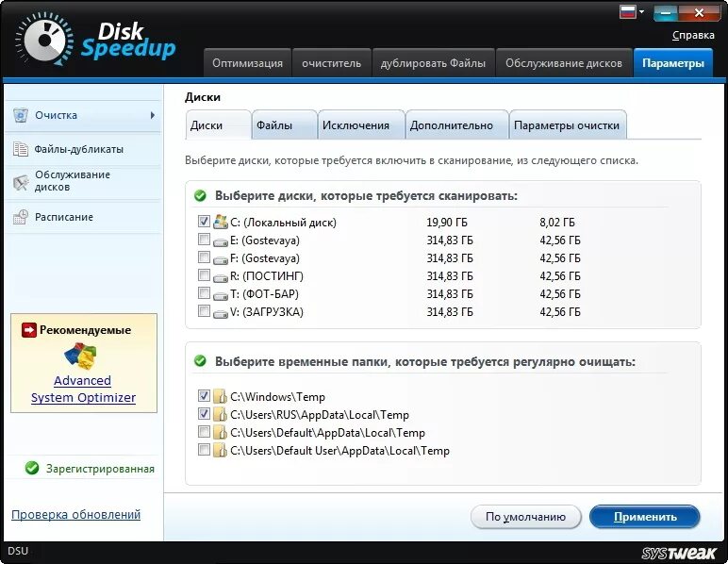Click the folder icon for C:\Users\RUS\AppData\Local\Temp
The width and height of the screenshot is (728, 564).
click(x=220, y=414)
